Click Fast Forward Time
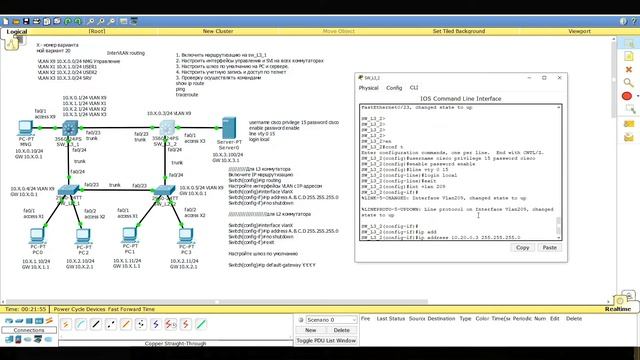This screenshot has height=360, width=640. (x=131, y=309)
